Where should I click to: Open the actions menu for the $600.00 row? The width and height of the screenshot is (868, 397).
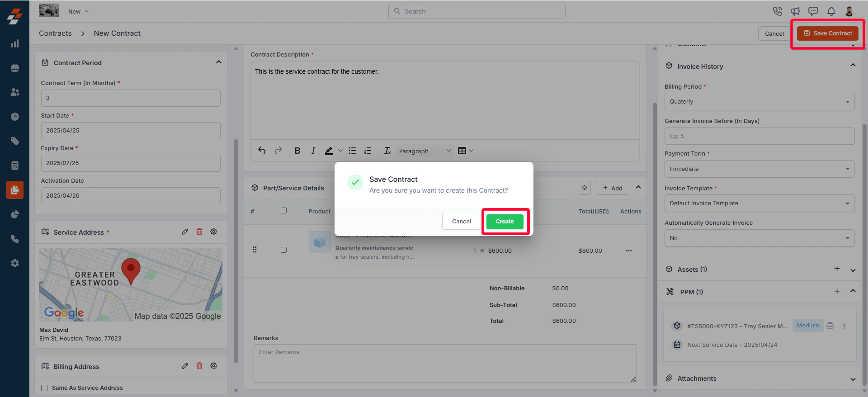click(x=629, y=250)
